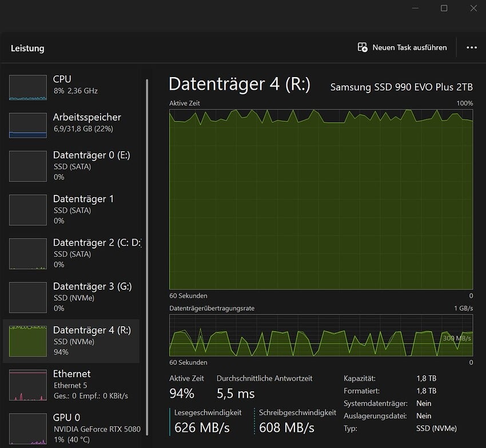The image size is (486, 448).
Task: Click the Datenträger 2 (C: D:) graph icon
Action: [x=27, y=254]
